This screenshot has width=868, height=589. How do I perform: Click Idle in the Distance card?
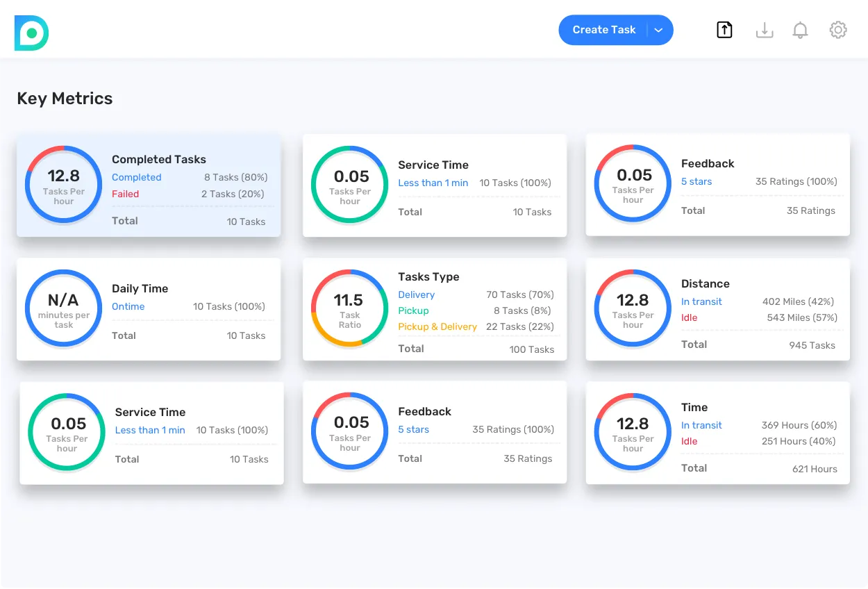point(689,318)
